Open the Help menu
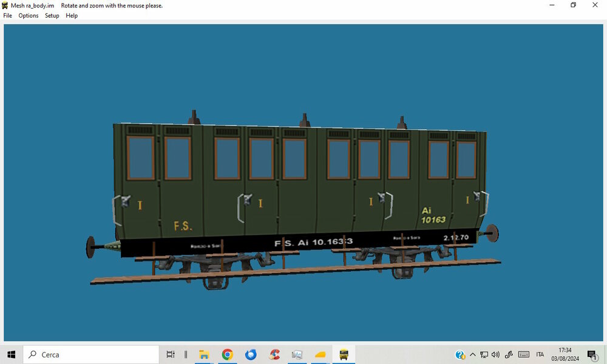This screenshot has width=607, height=364. [x=72, y=16]
